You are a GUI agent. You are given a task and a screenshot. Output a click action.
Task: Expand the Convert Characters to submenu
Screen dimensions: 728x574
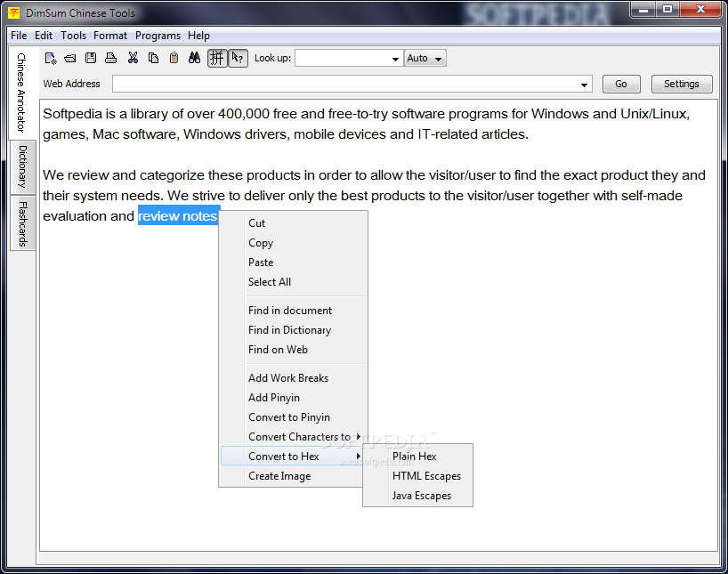(294, 437)
